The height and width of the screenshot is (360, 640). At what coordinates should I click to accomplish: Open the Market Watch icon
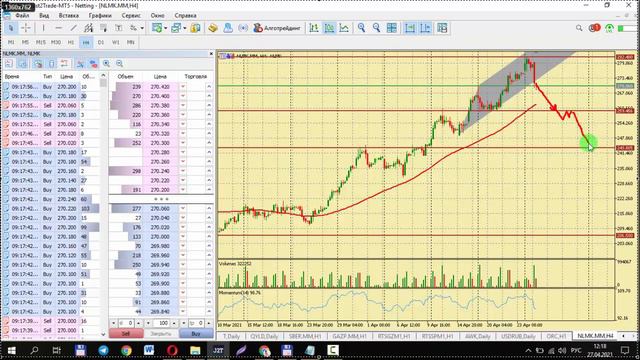pos(195,28)
